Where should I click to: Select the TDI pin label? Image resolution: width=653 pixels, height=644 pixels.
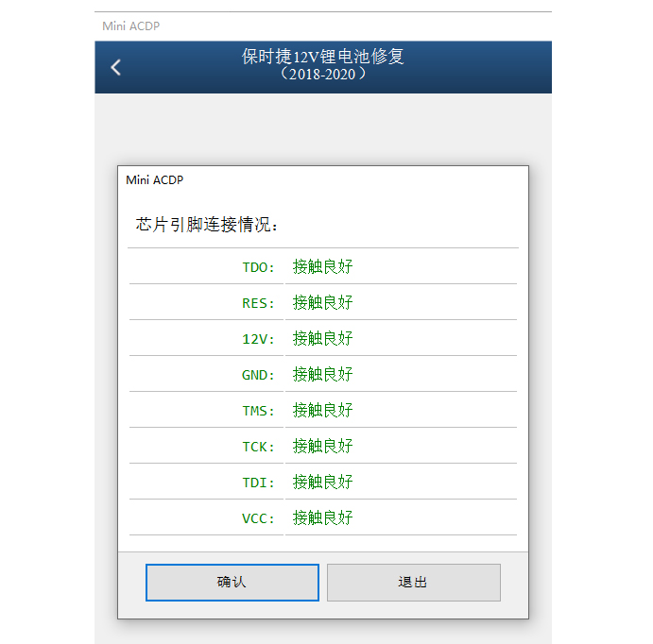coord(258,483)
